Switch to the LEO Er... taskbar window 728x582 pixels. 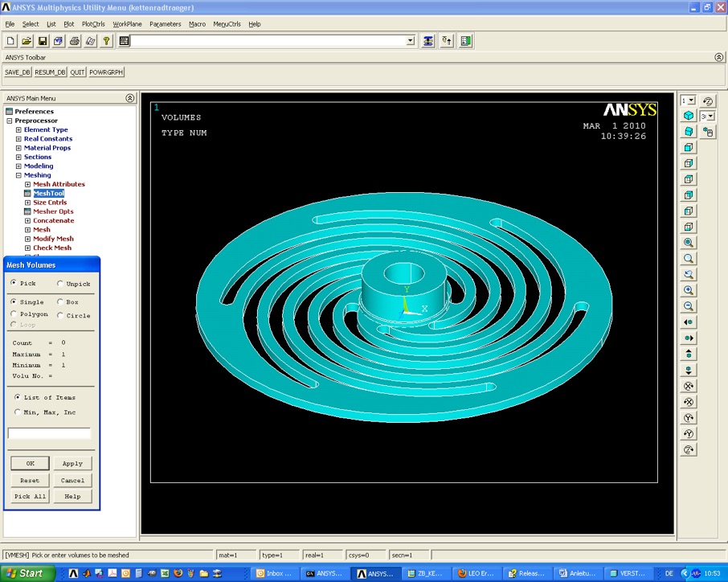click(x=476, y=574)
